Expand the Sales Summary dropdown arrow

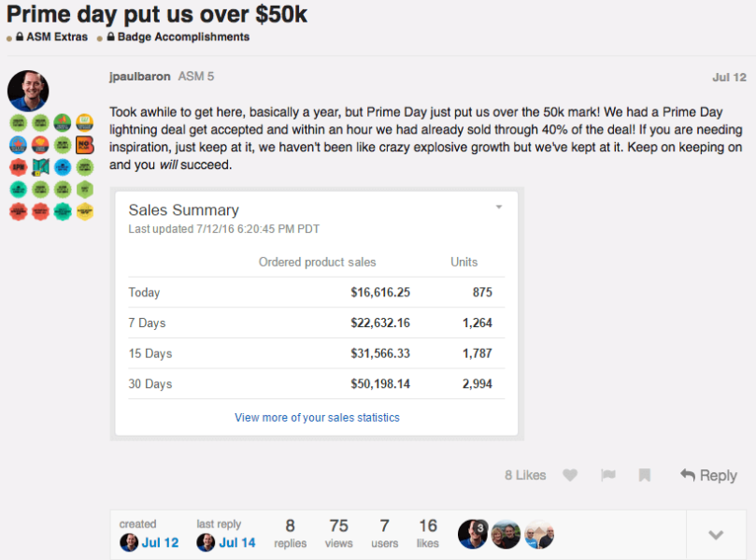(499, 207)
